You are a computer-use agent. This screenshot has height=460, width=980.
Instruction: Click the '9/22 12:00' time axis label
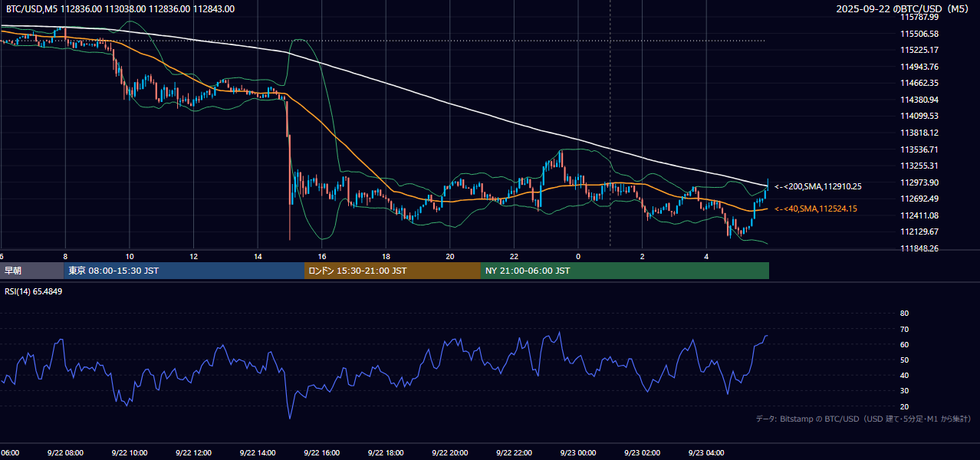(x=192, y=453)
